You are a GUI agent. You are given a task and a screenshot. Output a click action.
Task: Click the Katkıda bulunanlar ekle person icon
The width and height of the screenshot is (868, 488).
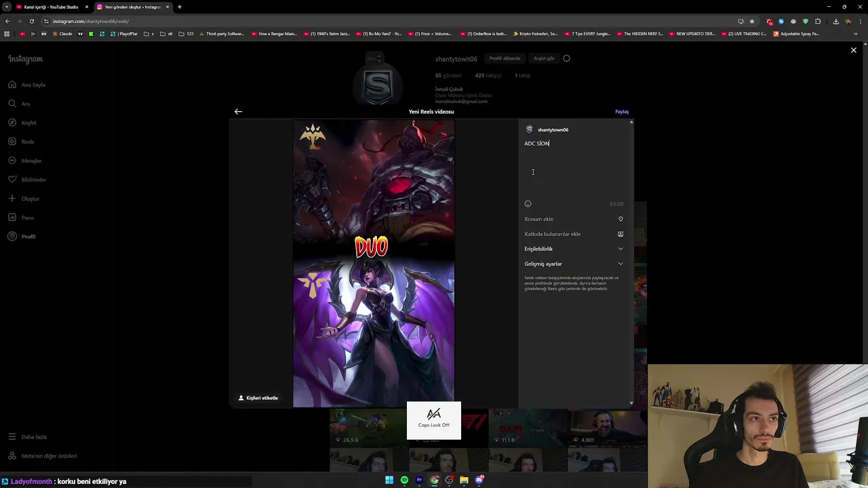(620, 234)
